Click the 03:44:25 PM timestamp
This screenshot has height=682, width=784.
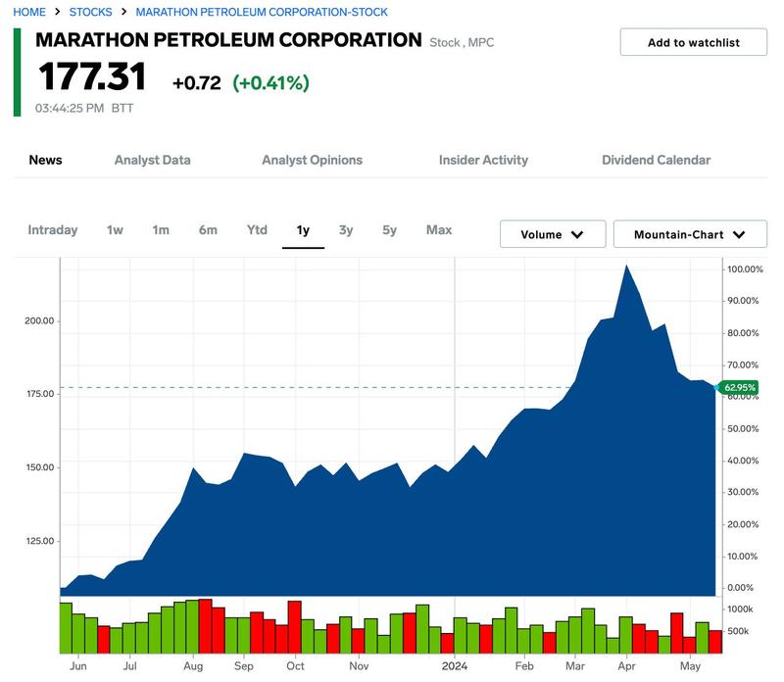point(70,108)
